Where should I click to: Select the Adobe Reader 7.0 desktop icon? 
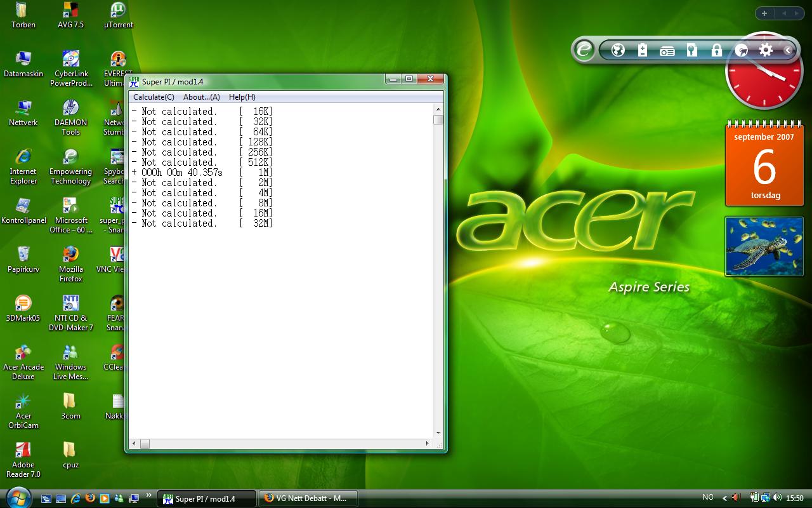click(23, 460)
